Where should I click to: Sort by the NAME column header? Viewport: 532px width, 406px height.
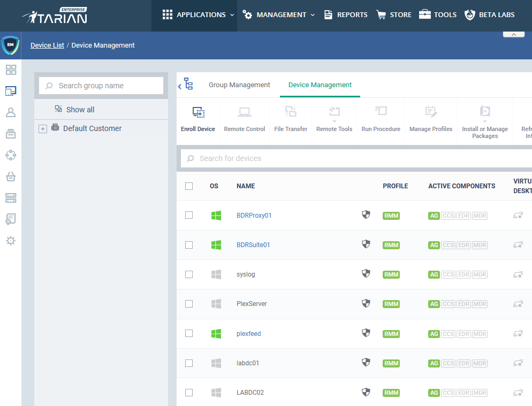tap(246, 186)
